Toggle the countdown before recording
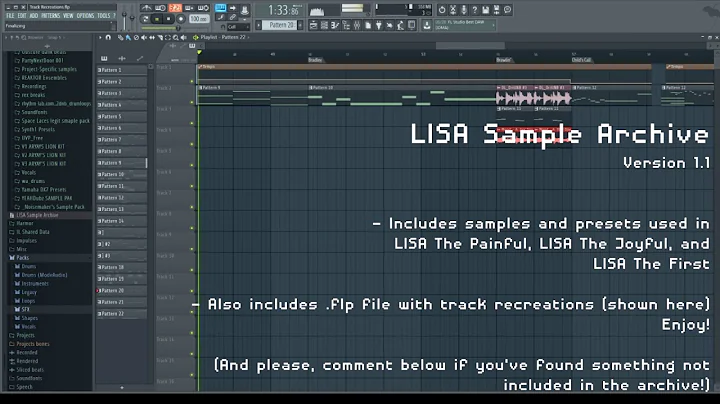720x404 pixels. coord(175,8)
